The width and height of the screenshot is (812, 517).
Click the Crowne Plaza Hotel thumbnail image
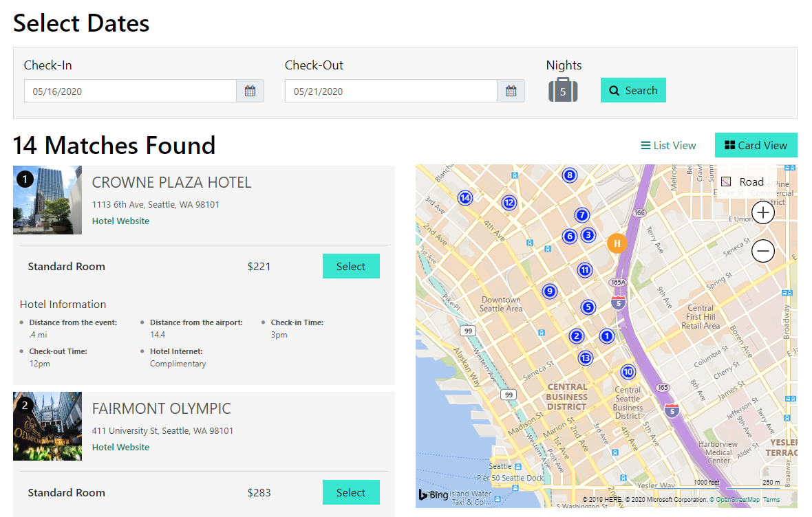[47, 200]
